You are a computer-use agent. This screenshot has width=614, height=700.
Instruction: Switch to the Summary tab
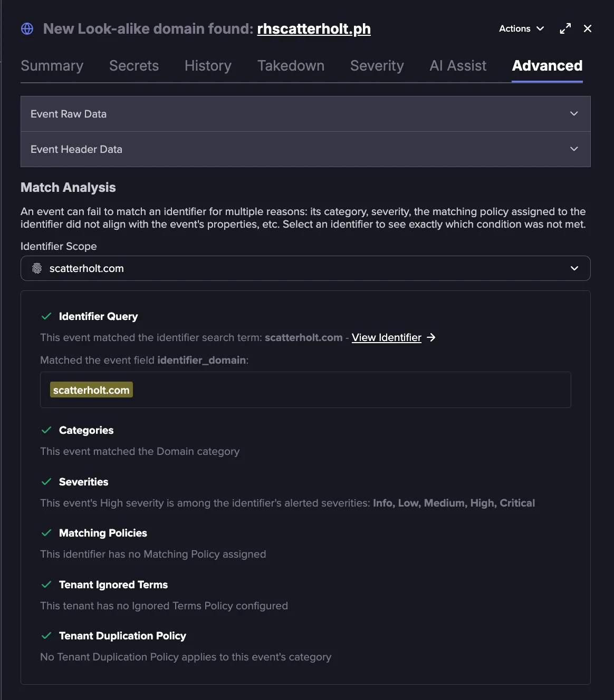click(52, 66)
